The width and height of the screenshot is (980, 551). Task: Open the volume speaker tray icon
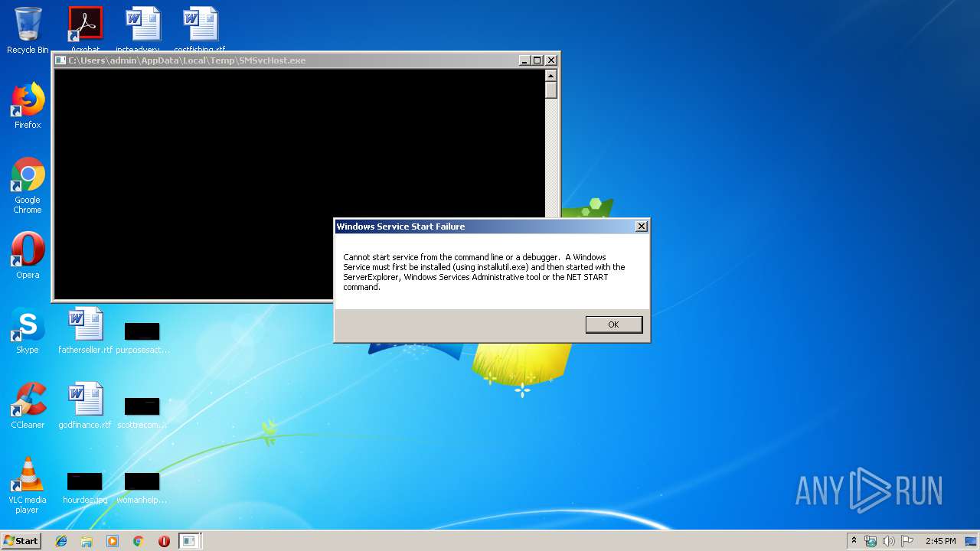(x=889, y=541)
